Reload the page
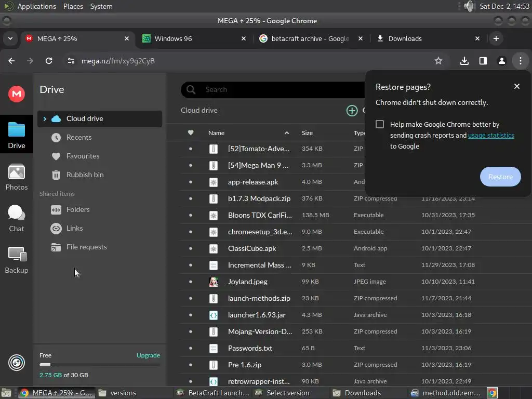Viewport: 532px width, 399px height. tap(49, 61)
